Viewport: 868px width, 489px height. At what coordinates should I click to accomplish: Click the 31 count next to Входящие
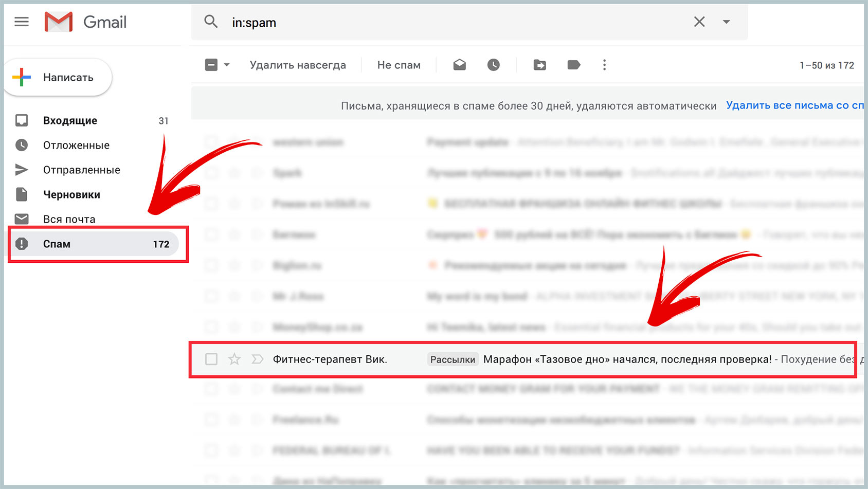(164, 121)
